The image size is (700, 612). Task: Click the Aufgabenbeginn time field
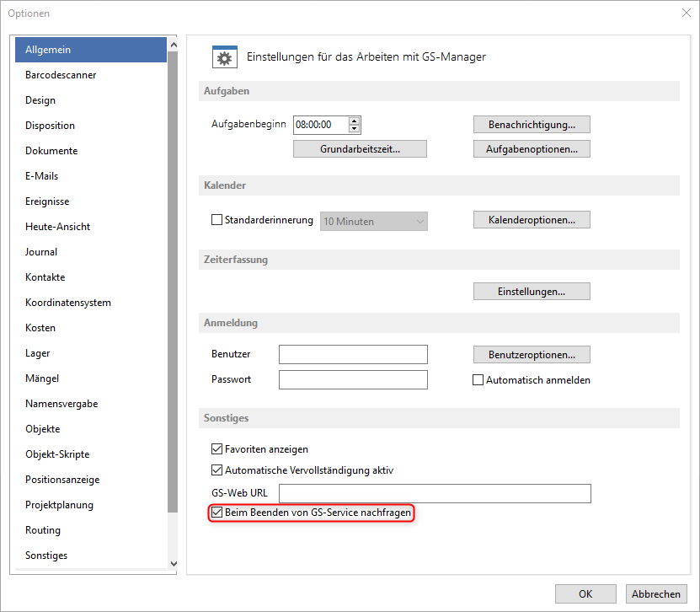pos(321,125)
